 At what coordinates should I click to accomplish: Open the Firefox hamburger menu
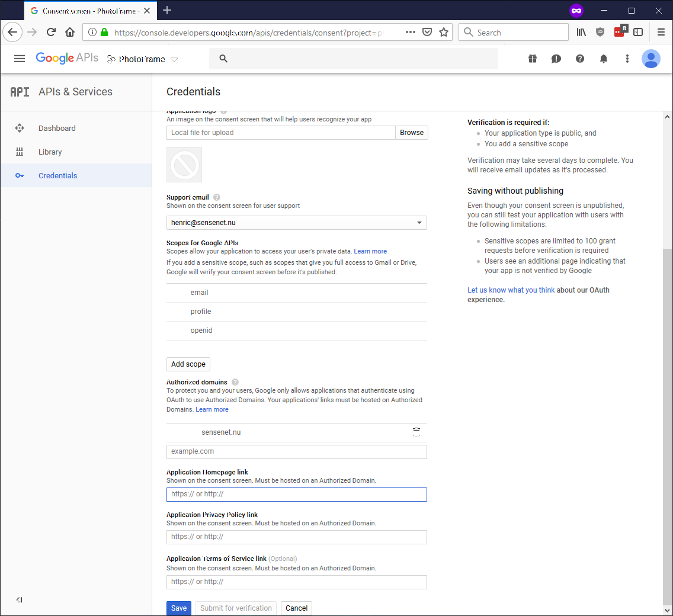661,32
